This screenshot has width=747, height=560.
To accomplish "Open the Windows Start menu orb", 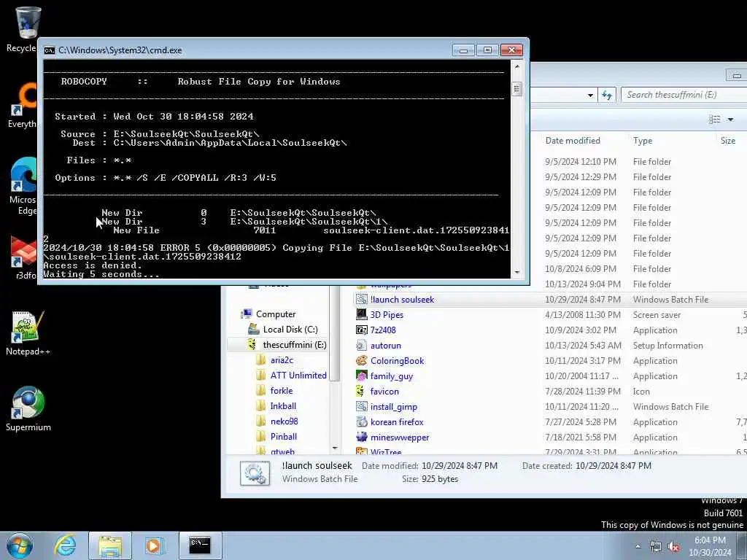I will pos(20,545).
